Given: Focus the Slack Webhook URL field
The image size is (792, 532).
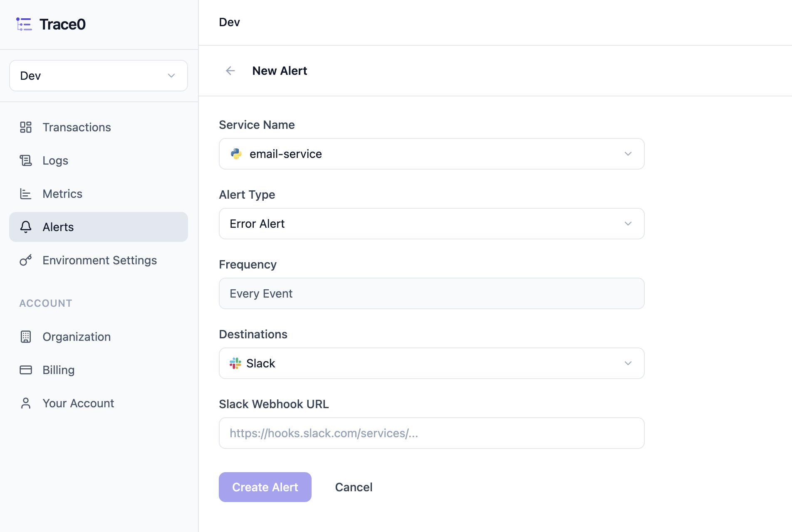Looking at the screenshot, I should point(432,433).
